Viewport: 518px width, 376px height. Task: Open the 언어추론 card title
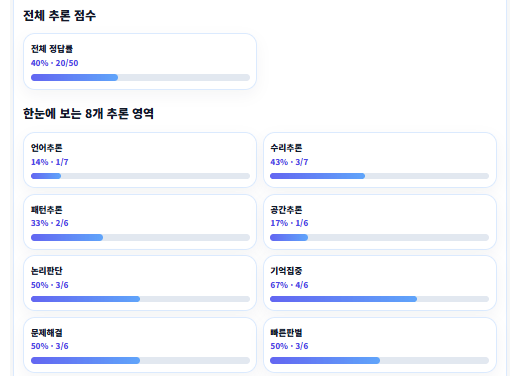47,148
